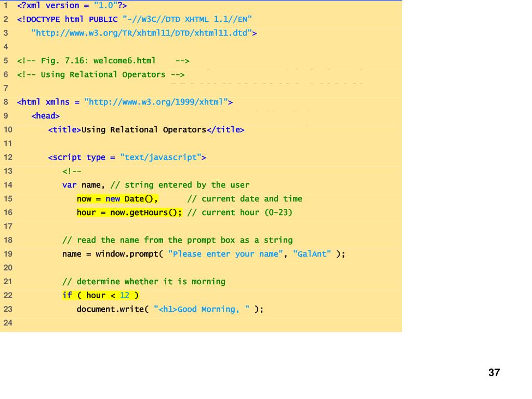Click the 'read the name from the prompt box' comment
Viewport: 532px width, 399px height.
(x=178, y=240)
